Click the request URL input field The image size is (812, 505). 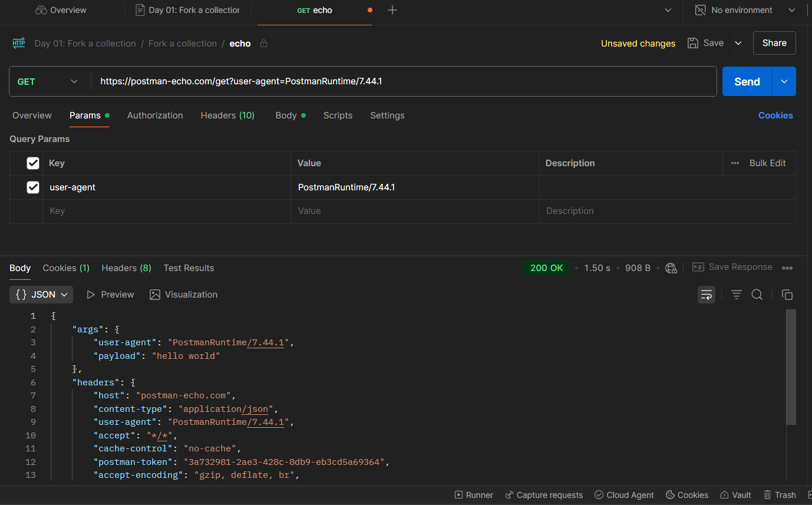[x=404, y=81]
